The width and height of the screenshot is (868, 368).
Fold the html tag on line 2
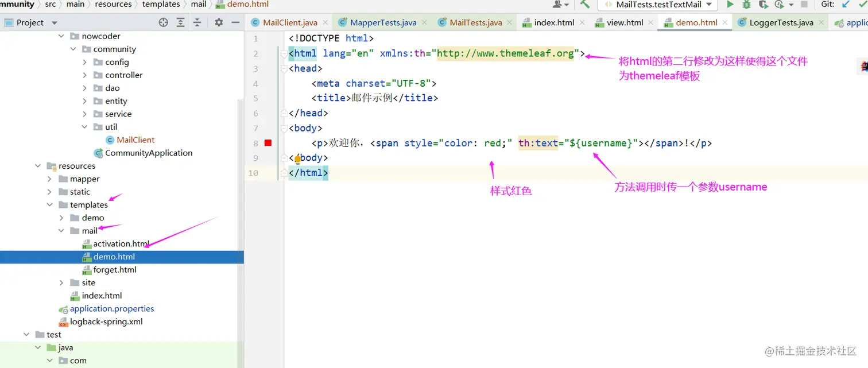[x=284, y=54]
